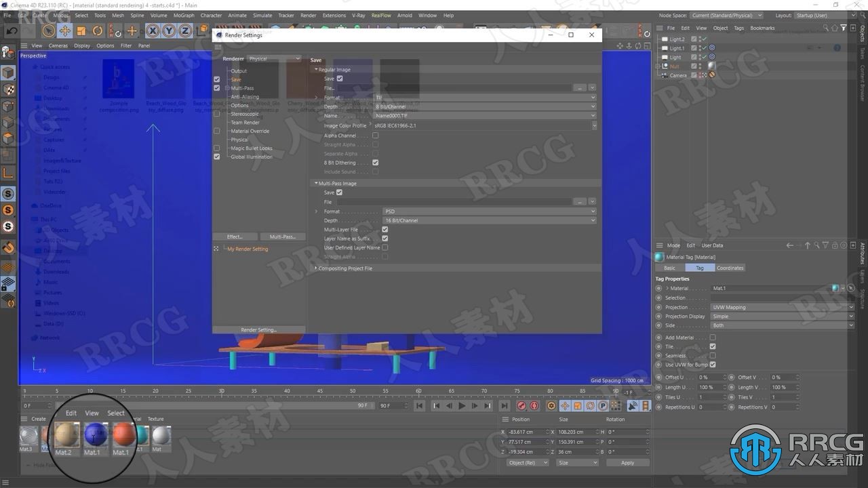Toggle the Tile checkbox in Tag Properties
The height and width of the screenshot is (488, 868).
(713, 346)
